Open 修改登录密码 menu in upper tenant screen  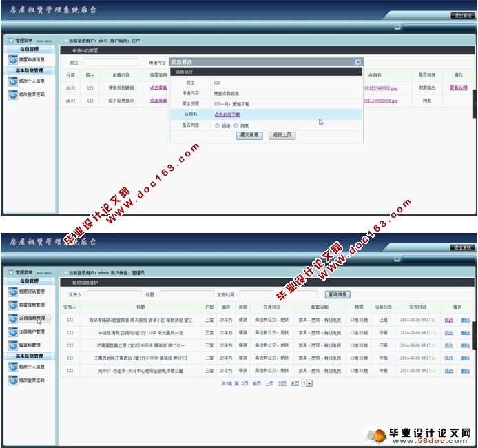click(32, 94)
